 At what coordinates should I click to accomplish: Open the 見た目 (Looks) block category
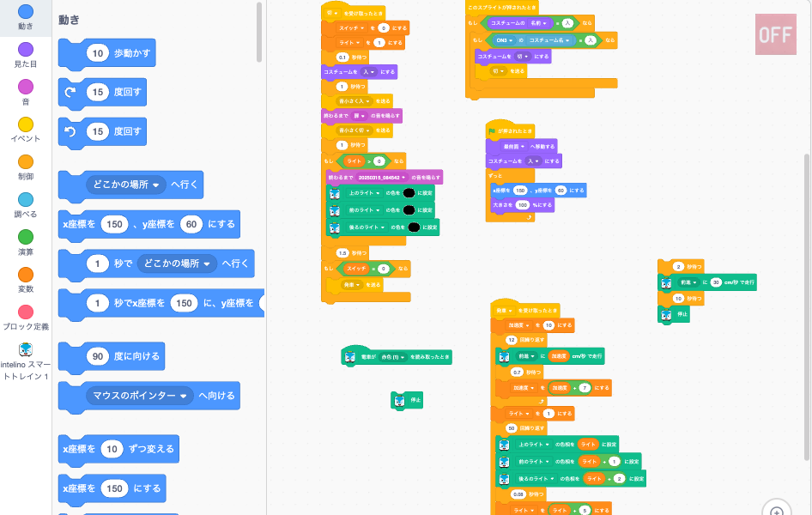[26, 50]
